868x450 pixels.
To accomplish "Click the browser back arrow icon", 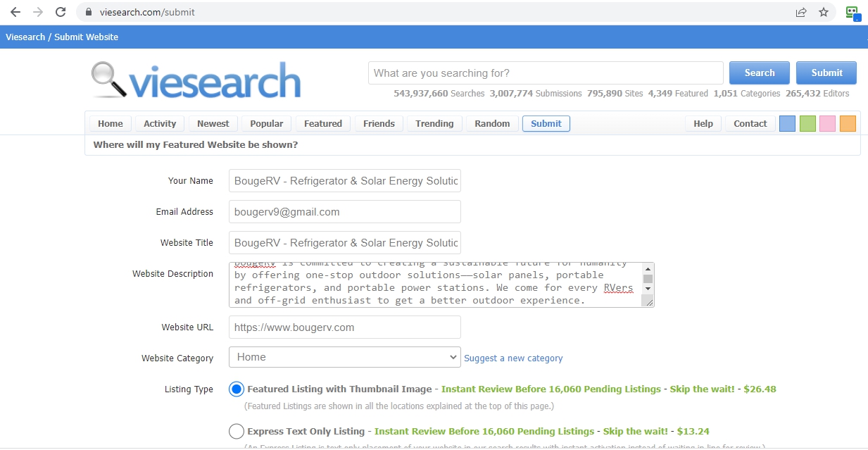I will click(x=15, y=12).
